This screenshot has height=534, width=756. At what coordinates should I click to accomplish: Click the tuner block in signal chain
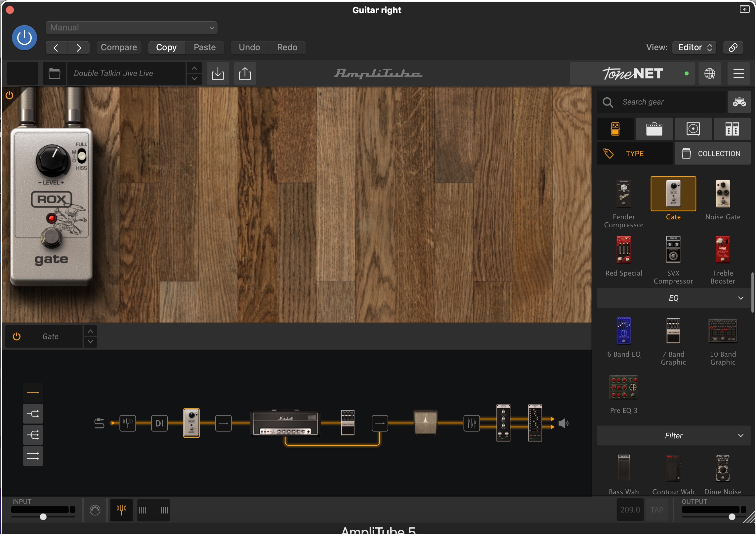pyautogui.click(x=128, y=423)
